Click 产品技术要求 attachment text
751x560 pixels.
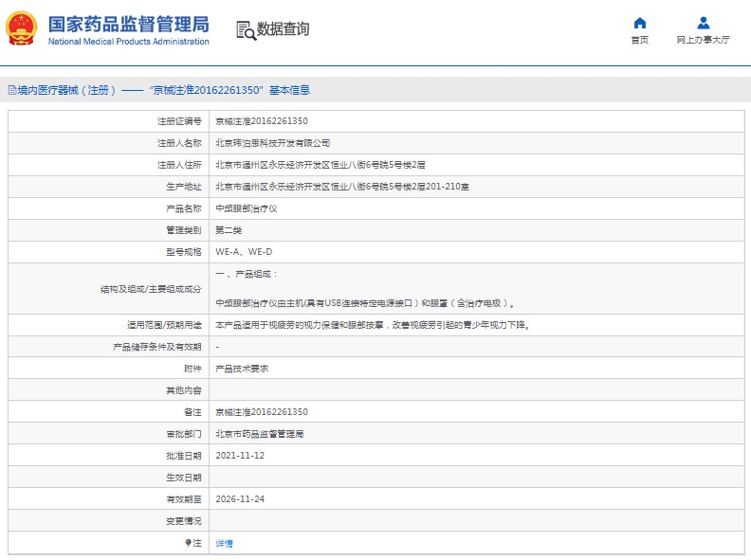242,369
